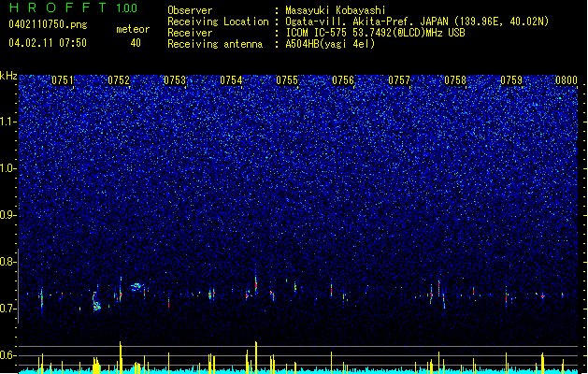Select the 0755 time label
Screen dimensions: 588x374
coord(287,80)
